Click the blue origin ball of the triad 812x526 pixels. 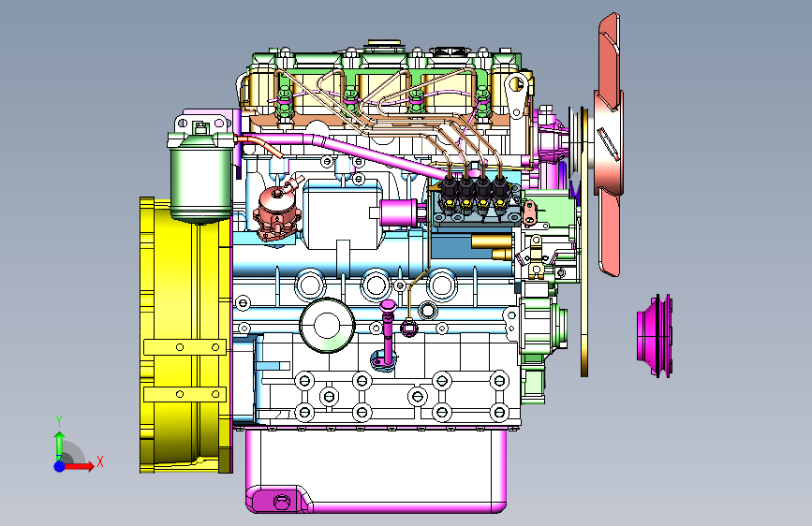(x=60, y=466)
